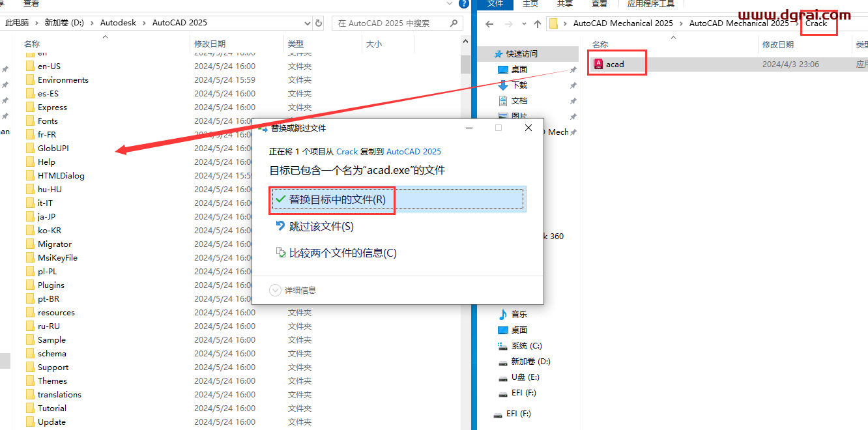Go back using the left arrow icon
Viewport: 868px width, 430px height.
point(489,24)
